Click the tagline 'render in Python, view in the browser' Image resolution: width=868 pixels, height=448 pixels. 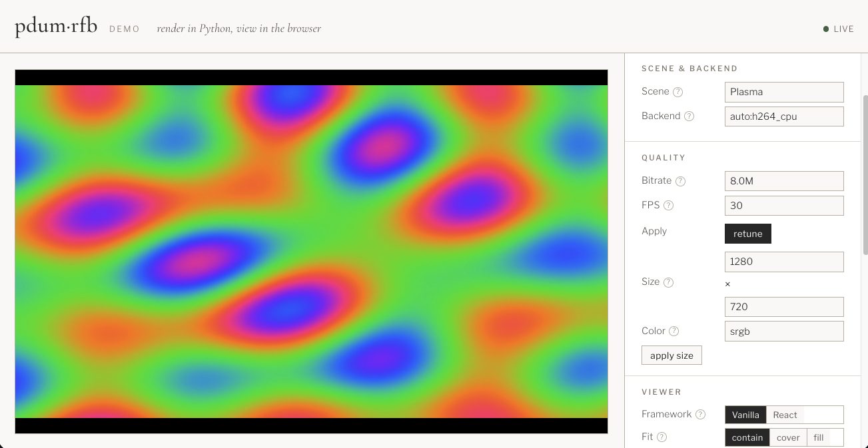pos(238,29)
